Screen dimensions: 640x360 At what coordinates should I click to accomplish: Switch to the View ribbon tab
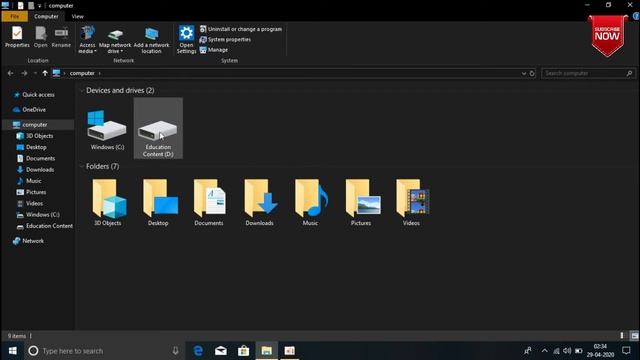pos(78,16)
